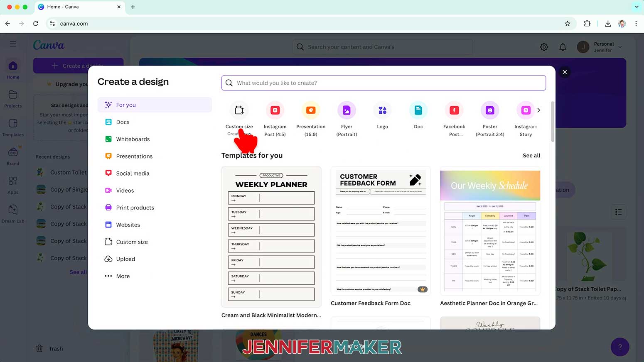Open the Logo design type

point(382,110)
